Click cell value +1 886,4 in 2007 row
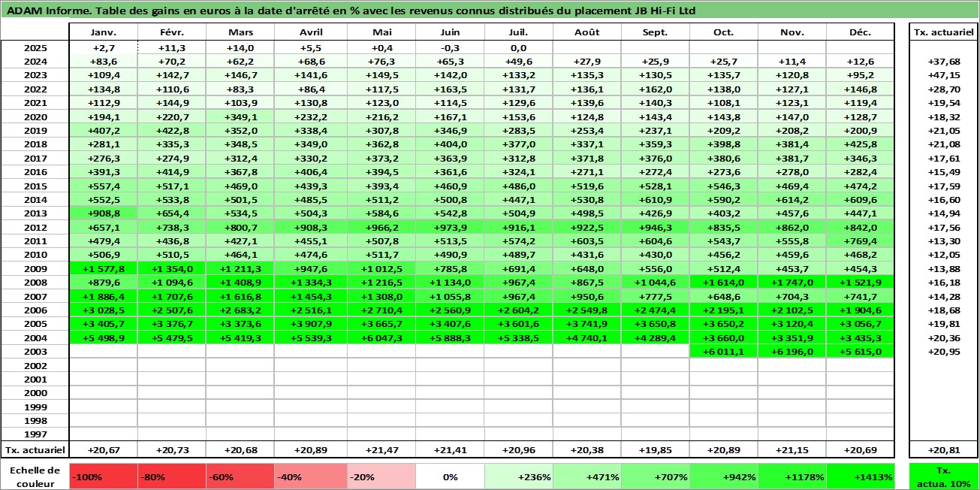980x490 pixels. click(103, 297)
